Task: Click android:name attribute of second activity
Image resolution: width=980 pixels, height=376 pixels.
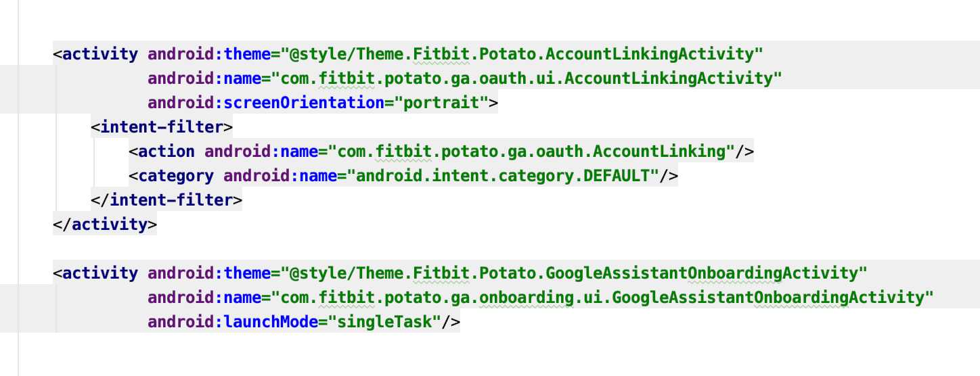Action: [x=204, y=298]
